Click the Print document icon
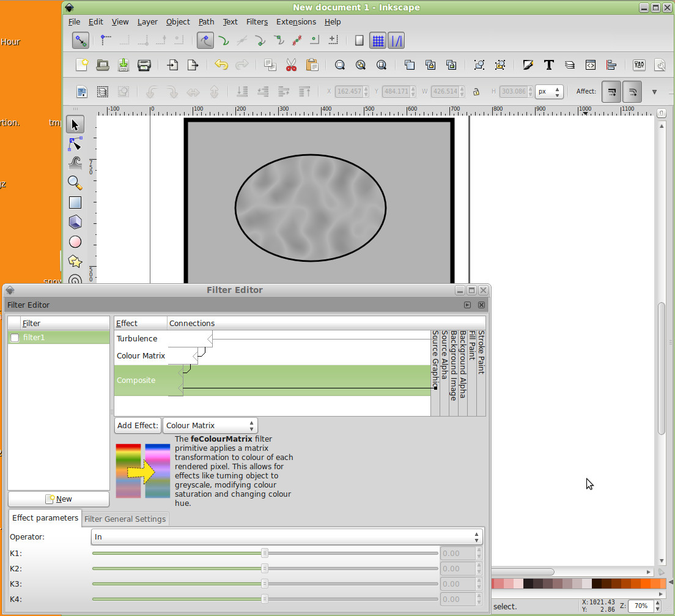 144,65
